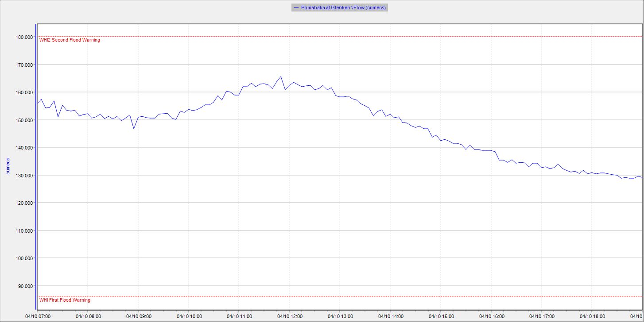The width and height of the screenshot is (644, 322).
Task: Click the 110.000 y-axis tick label
Action: click(24, 231)
